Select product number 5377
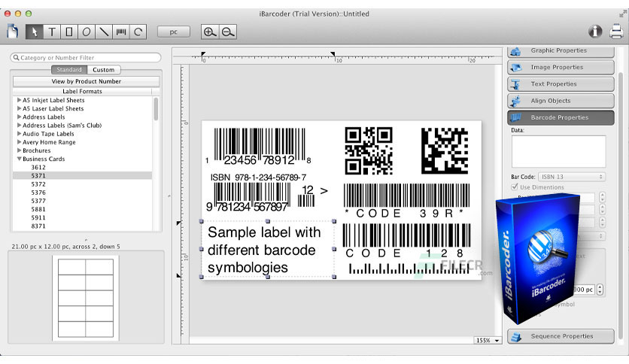This screenshot has width=629, height=364. pyautogui.click(x=82, y=201)
